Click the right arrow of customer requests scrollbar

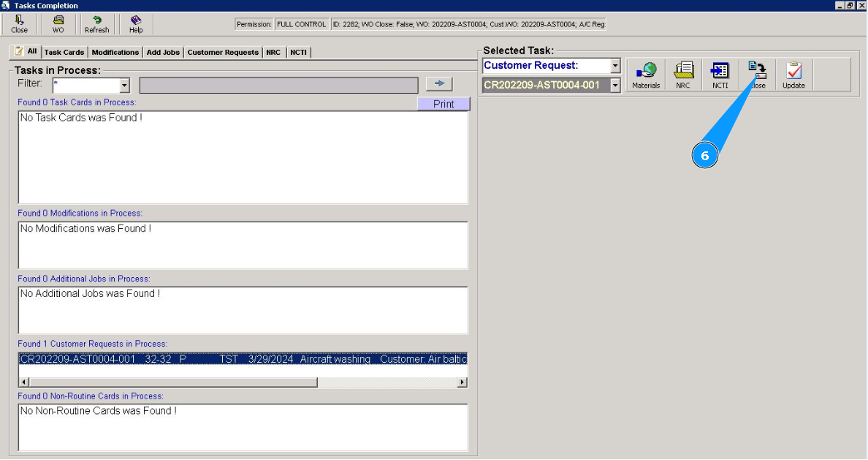[462, 382]
